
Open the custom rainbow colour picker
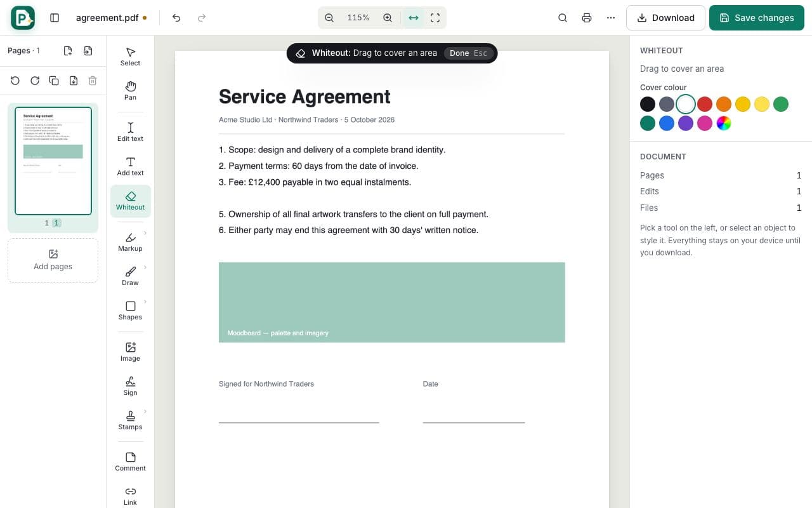(724, 123)
